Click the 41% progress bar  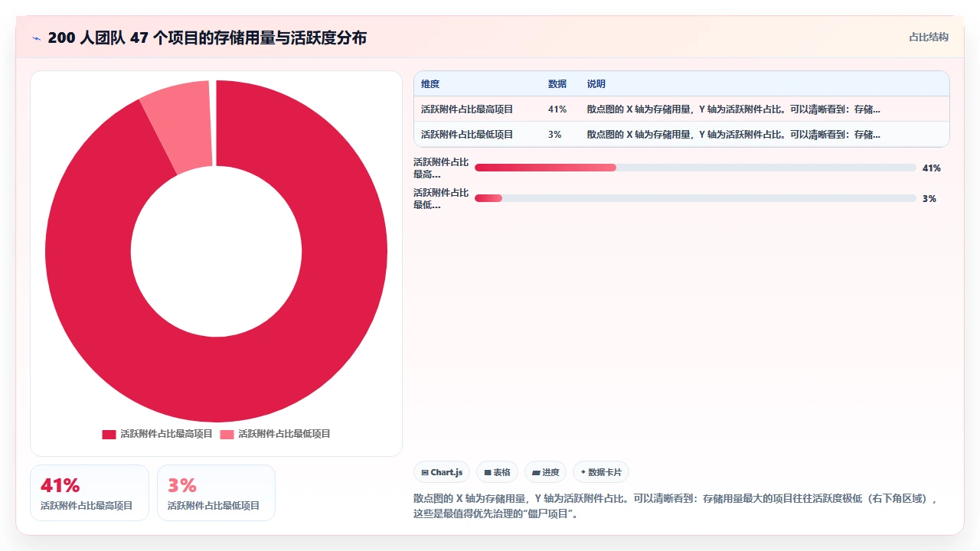695,168
